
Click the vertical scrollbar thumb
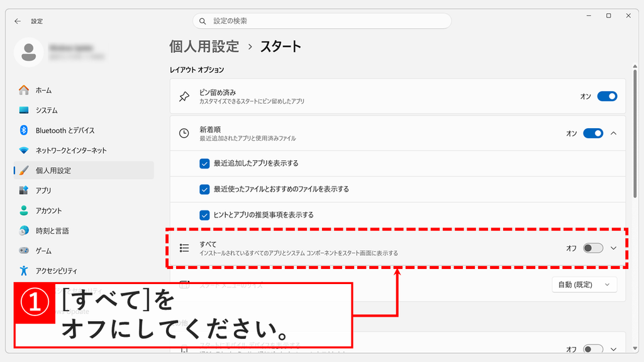(635, 134)
